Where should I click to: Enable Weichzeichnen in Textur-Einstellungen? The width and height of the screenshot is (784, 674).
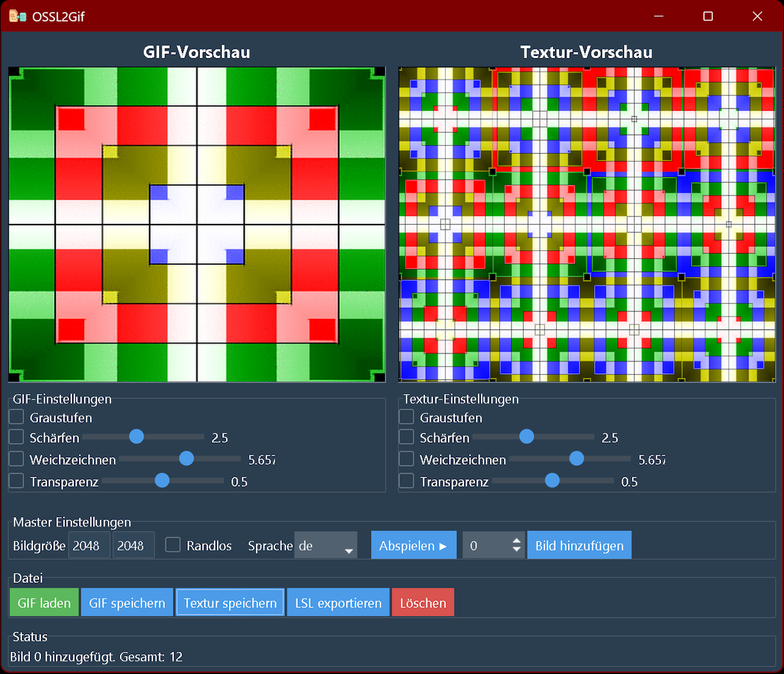click(407, 459)
